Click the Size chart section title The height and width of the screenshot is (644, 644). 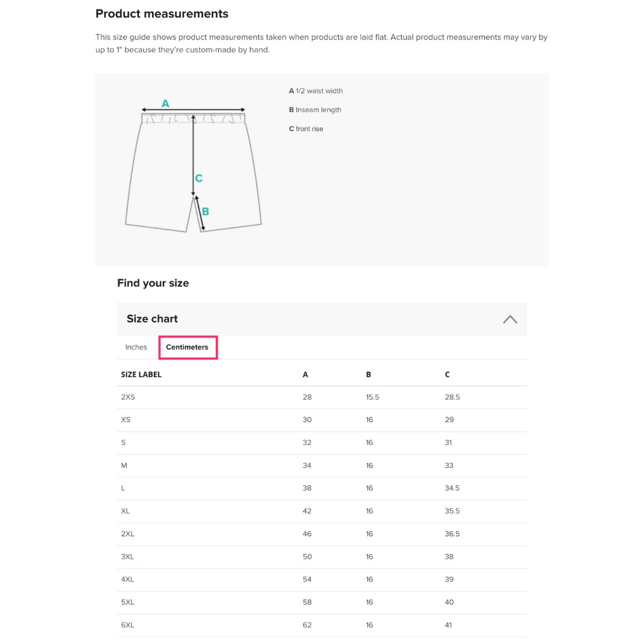(x=152, y=319)
